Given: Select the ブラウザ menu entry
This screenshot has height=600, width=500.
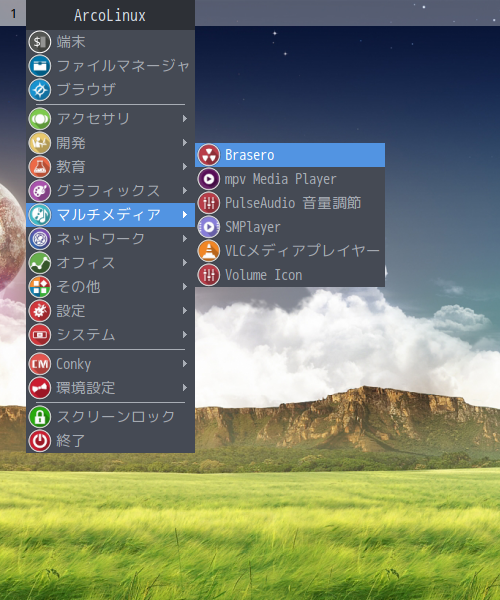Looking at the screenshot, I should point(110,90).
